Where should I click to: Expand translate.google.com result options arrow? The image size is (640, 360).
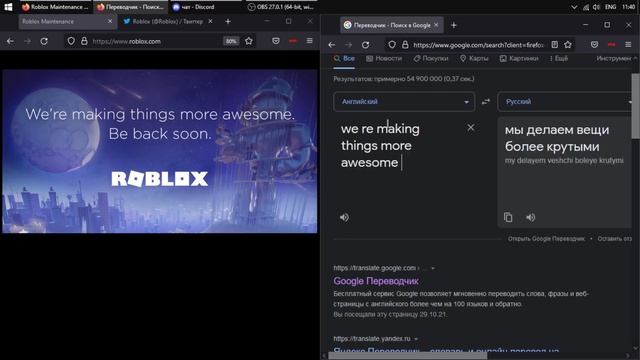(x=433, y=268)
